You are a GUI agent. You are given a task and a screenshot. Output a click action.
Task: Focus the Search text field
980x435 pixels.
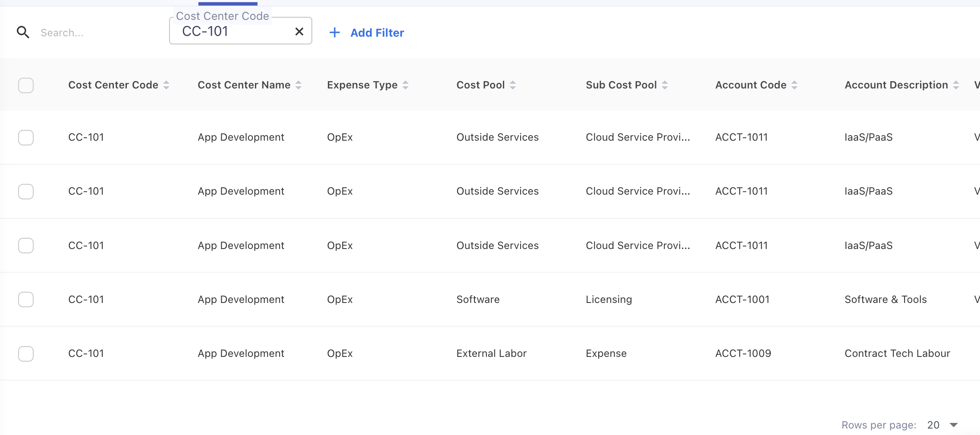click(95, 33)
